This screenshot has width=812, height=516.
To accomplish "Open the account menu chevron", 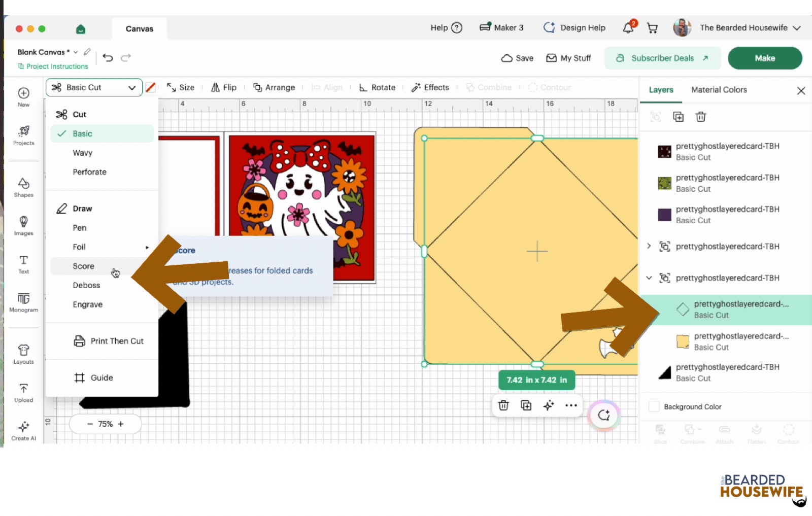I will (797, 28).
